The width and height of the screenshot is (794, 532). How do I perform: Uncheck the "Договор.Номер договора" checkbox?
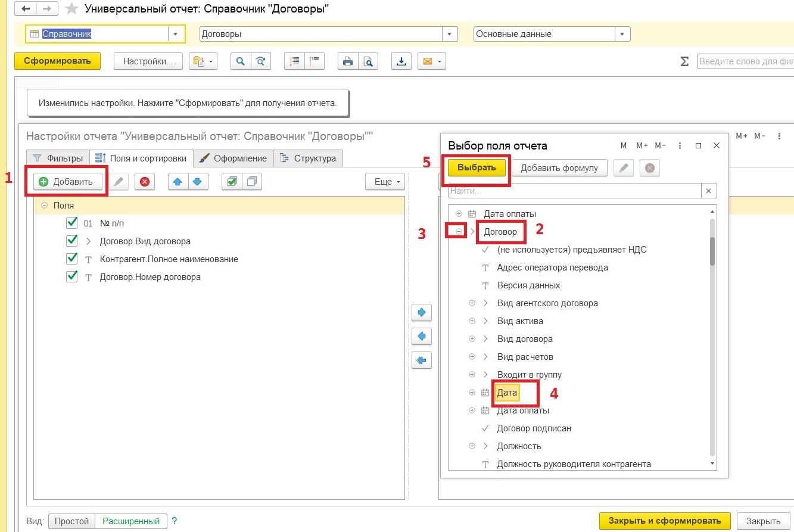pos(72,276)
